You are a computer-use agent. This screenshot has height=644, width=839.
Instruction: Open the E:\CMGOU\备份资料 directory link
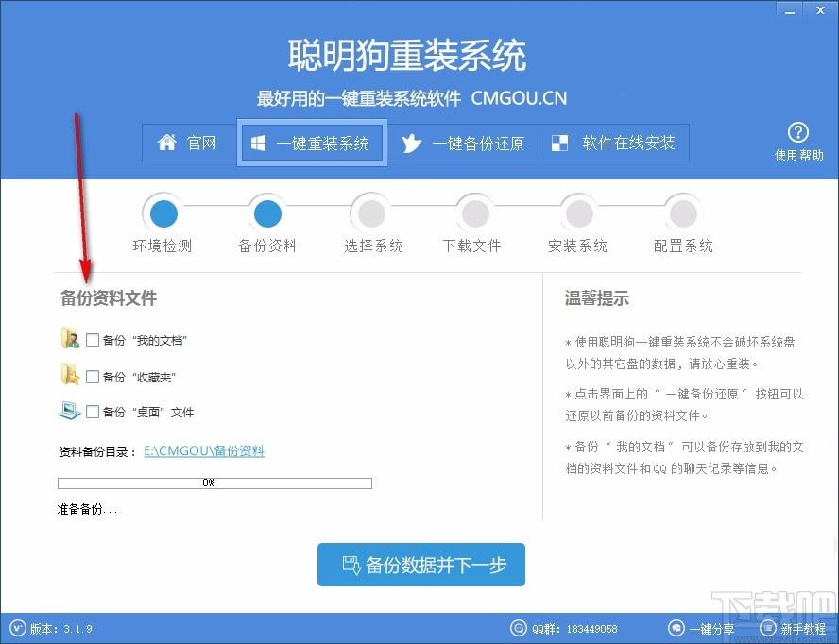click(x=204, y=451)
